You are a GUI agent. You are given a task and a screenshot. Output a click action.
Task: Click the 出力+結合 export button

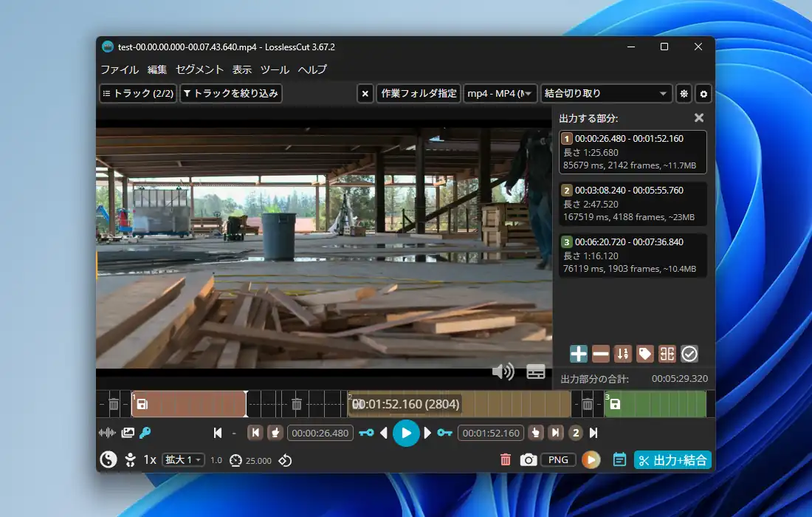pyautogui.click(x=672, y=459)
